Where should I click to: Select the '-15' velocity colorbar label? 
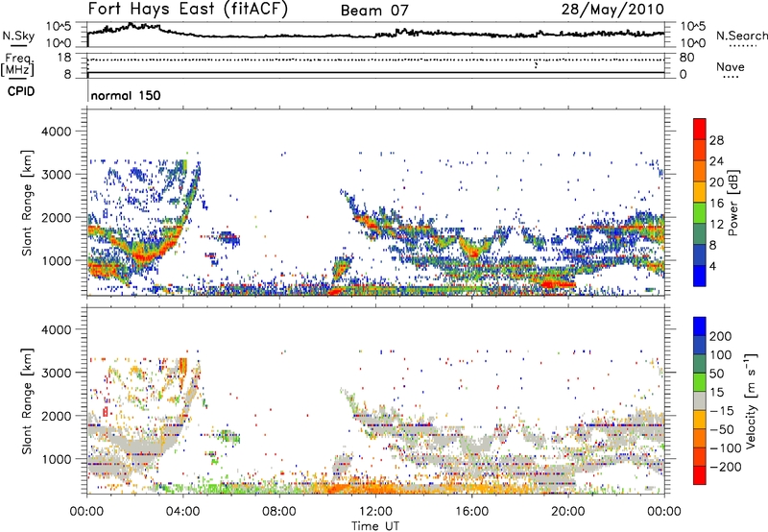[x=722, y=410]
